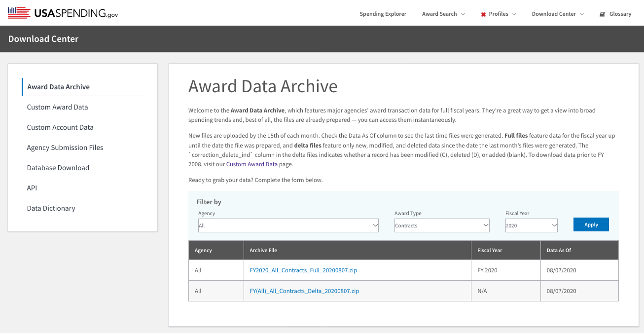
Task: Expand the Profiles menu chevron
Action: (x=514, y=14)
